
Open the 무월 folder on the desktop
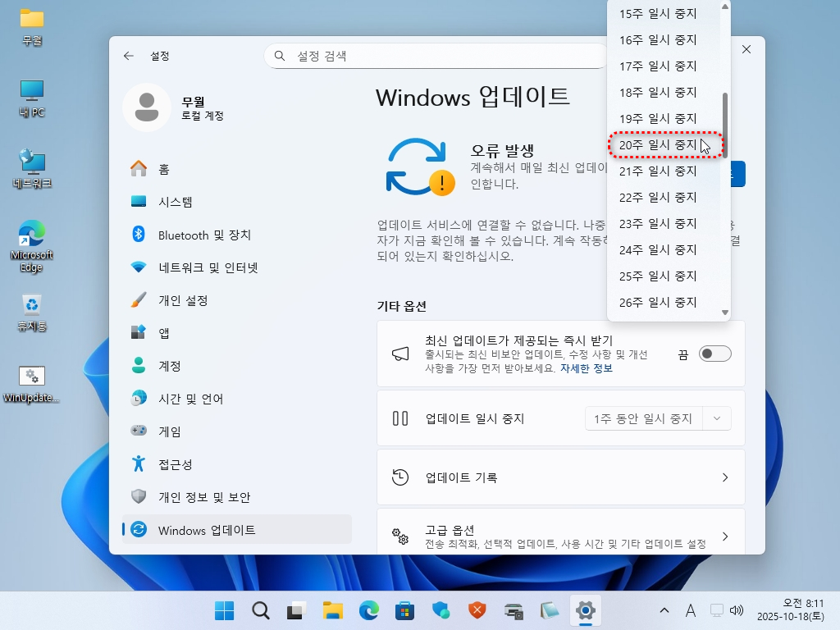pos(32,27)
